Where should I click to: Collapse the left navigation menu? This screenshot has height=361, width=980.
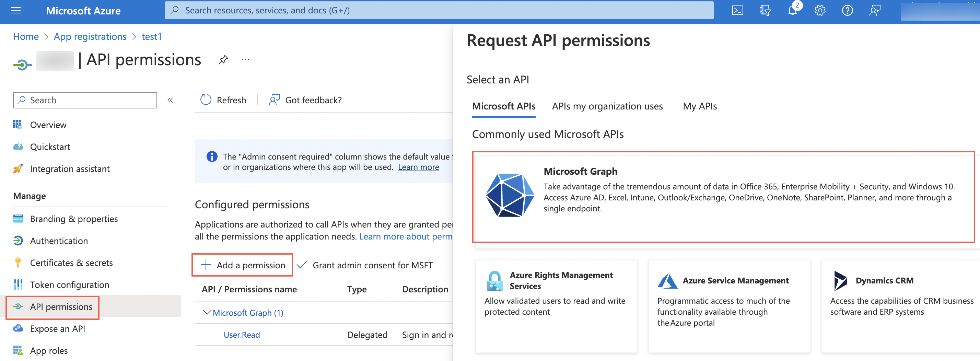tap(171, 100)
